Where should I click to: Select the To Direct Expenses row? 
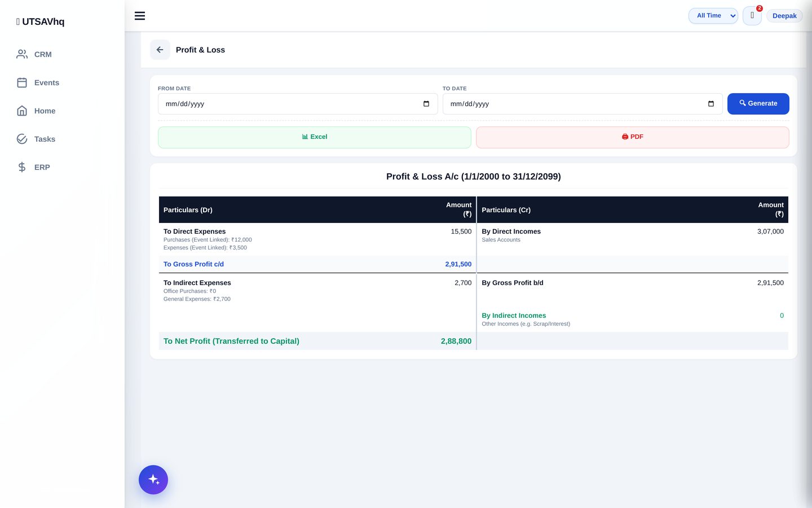(x=317, y=239)
